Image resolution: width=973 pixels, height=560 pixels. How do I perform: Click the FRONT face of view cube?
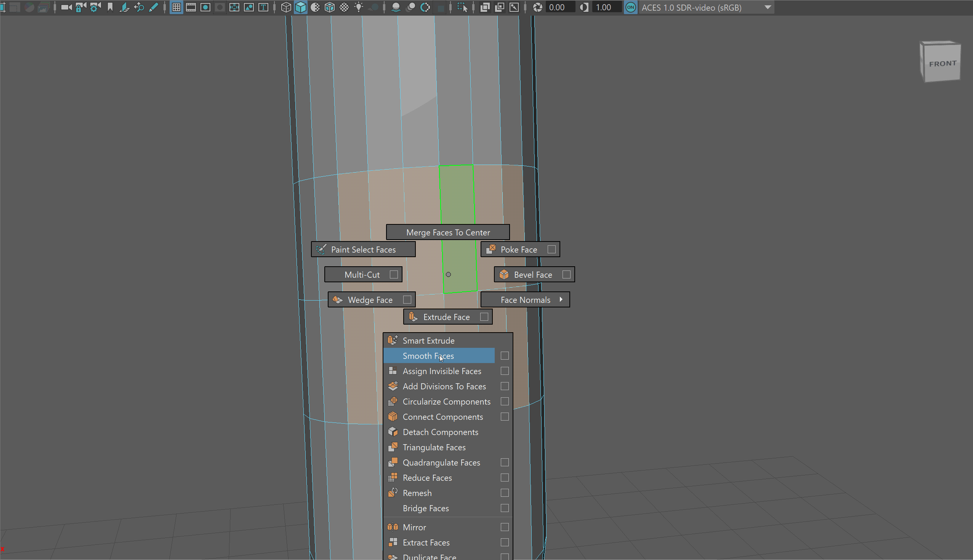942,64
